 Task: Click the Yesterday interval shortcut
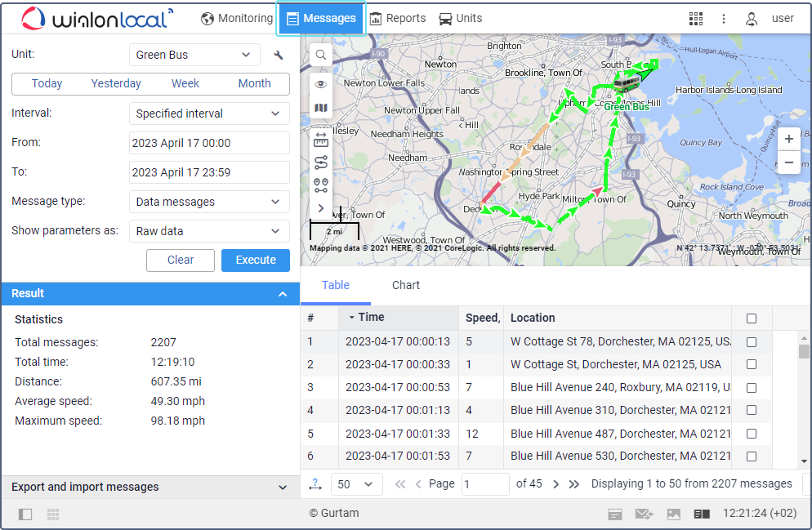[116, 83]
